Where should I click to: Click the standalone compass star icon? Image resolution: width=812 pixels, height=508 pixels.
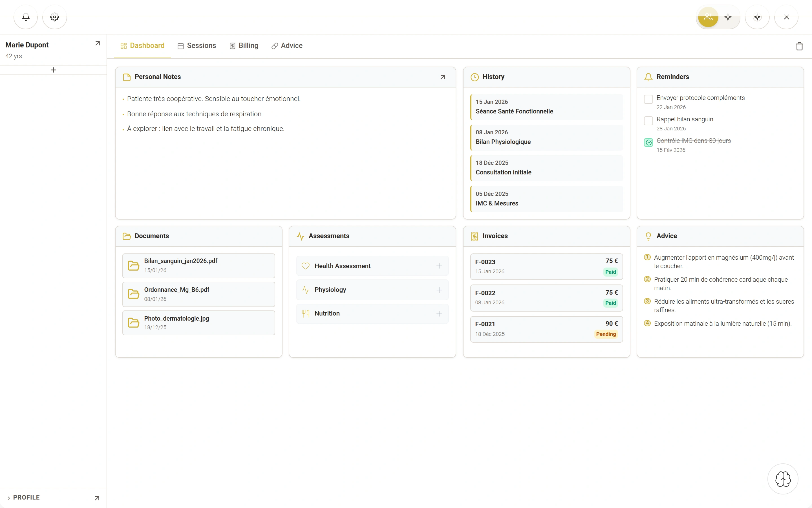757,17
